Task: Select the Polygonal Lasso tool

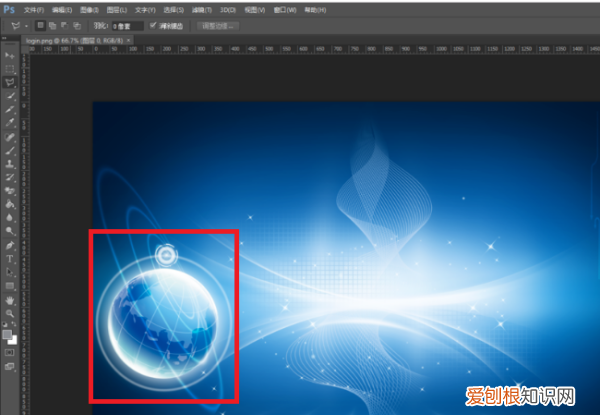Action: point(10,82)
